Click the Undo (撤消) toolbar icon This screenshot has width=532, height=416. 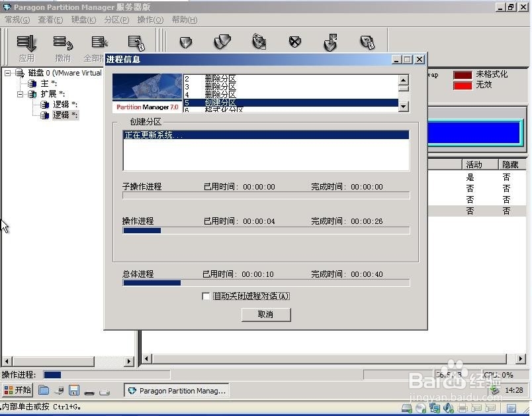coord(63,43)
